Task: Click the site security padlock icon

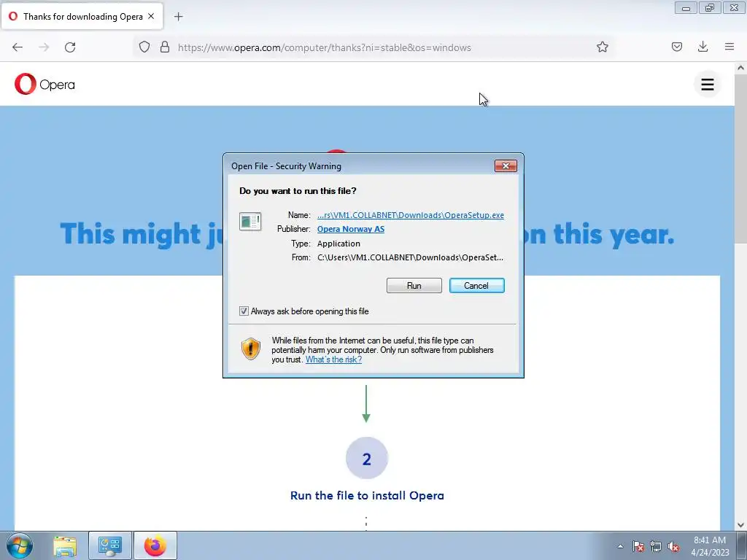Action: pyautogui.click(x=165, y=47)
